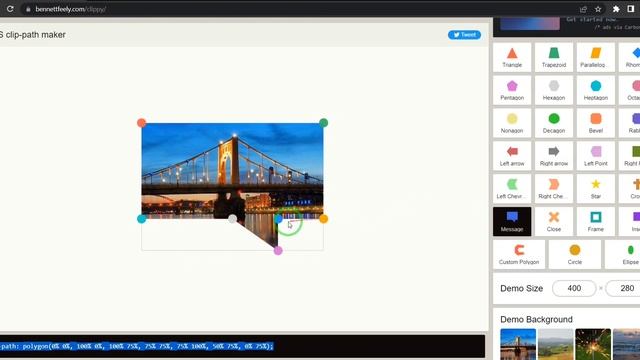Choose the Nonagon shape

click(x=512, y=123)
